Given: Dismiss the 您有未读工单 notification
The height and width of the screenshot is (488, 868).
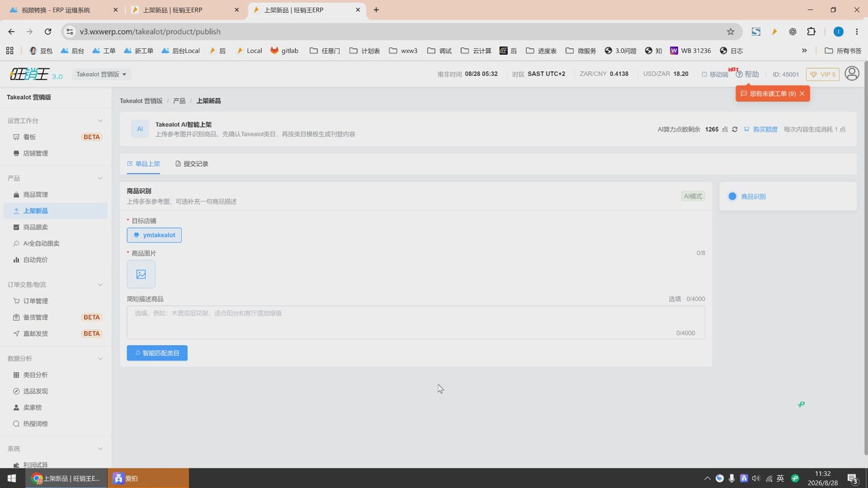Looking at the screenshot, I should click(x=802, y=94).
